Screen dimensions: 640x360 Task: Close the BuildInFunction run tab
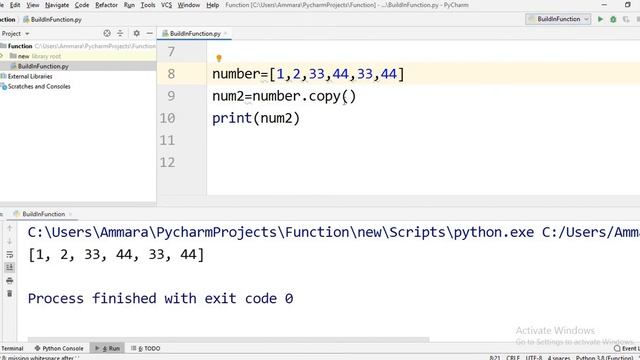pyautogui.click(x=70, y=214)
